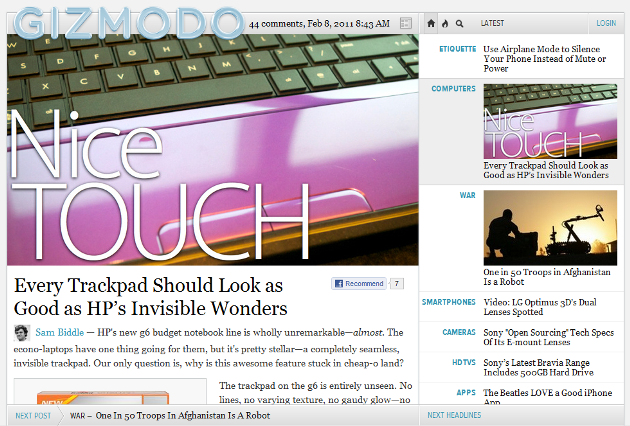Click the embedded image below article intro
The image size is (630, 426).
[110, 392]
